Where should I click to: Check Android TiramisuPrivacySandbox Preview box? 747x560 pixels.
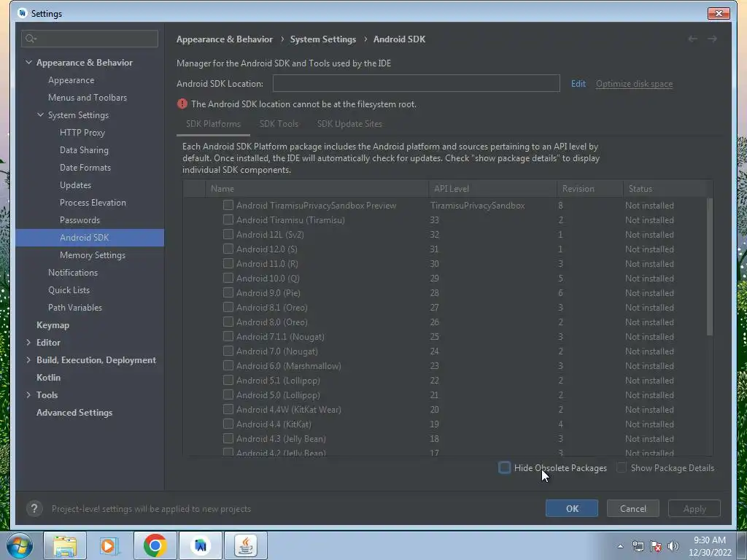[228, 205]
